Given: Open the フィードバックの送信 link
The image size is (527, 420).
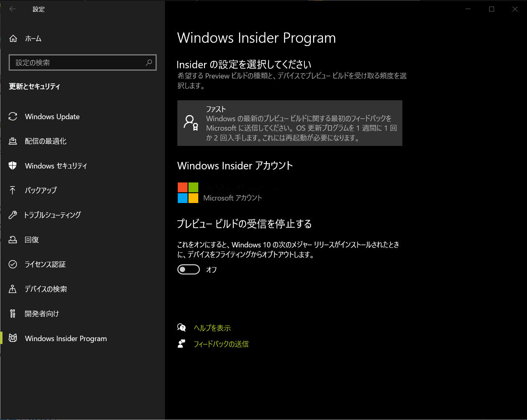Looking at the screenshot, I should [x=221, y=344].
